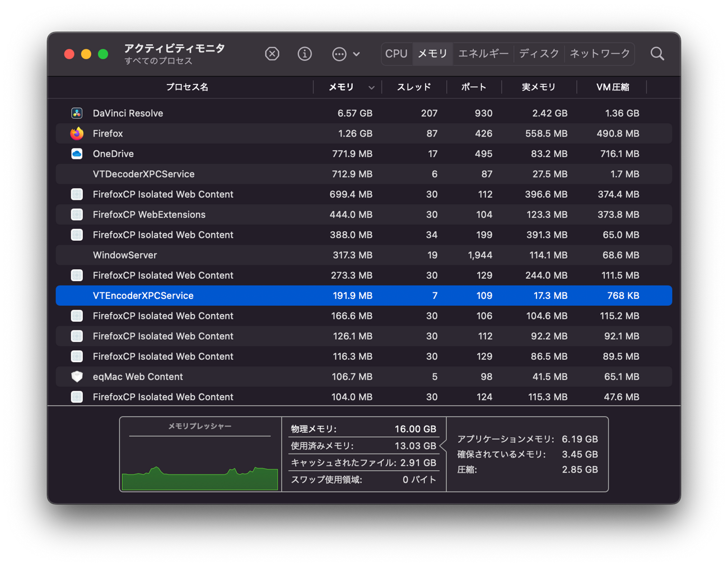Switch to the ディスク tab
This screenshot has height=566, width=728.
(539, 54)
